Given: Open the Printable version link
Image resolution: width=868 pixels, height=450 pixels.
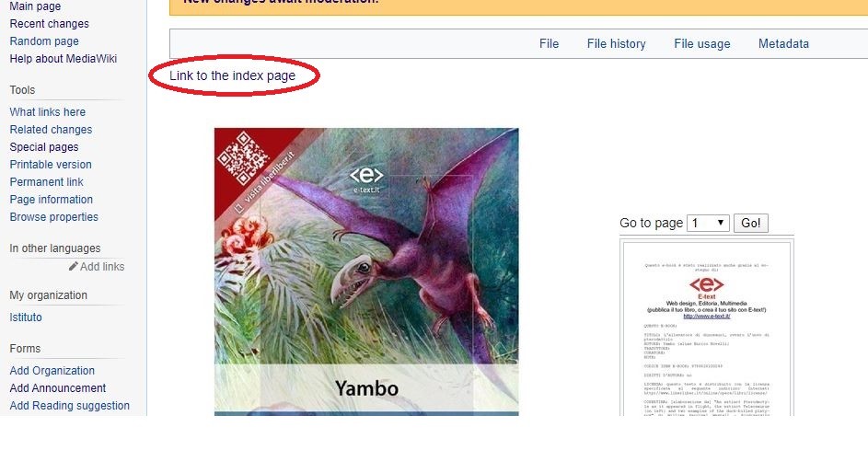Looking at the screenshot, I should point(51,165).
